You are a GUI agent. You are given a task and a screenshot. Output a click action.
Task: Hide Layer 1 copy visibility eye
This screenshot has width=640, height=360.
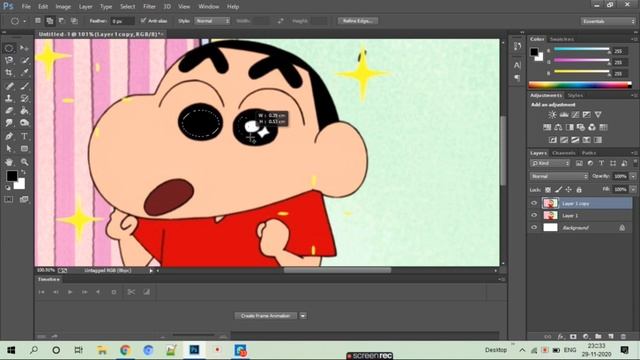[x=534, y=203]
